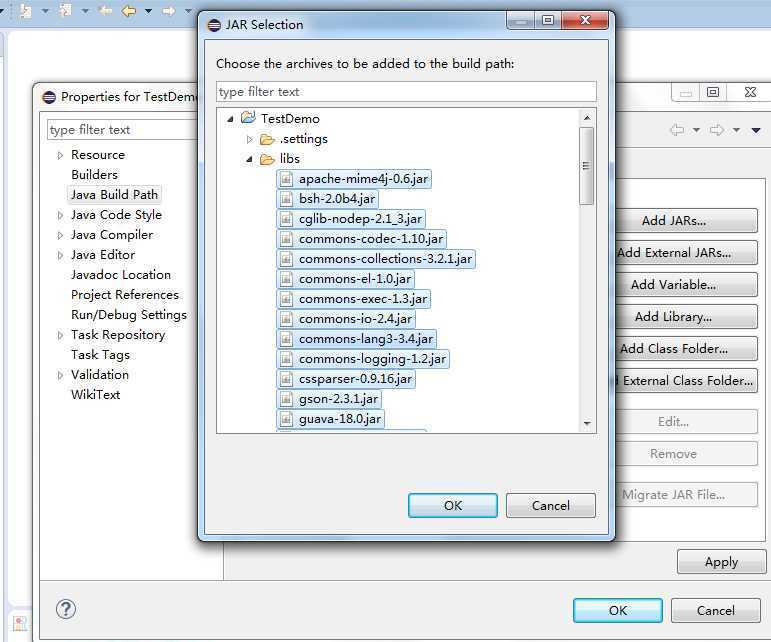Expand Resource in Properties tree

point(60,155)
